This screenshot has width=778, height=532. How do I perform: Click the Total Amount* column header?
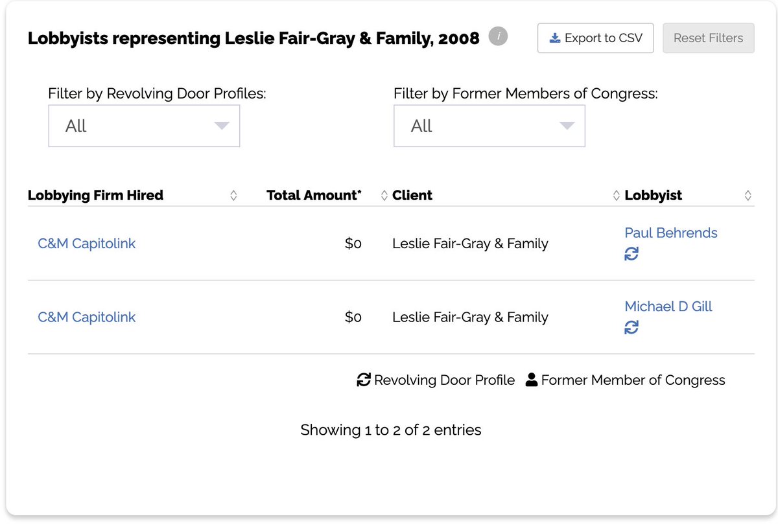pyautogui.click(x=314, y=196)
